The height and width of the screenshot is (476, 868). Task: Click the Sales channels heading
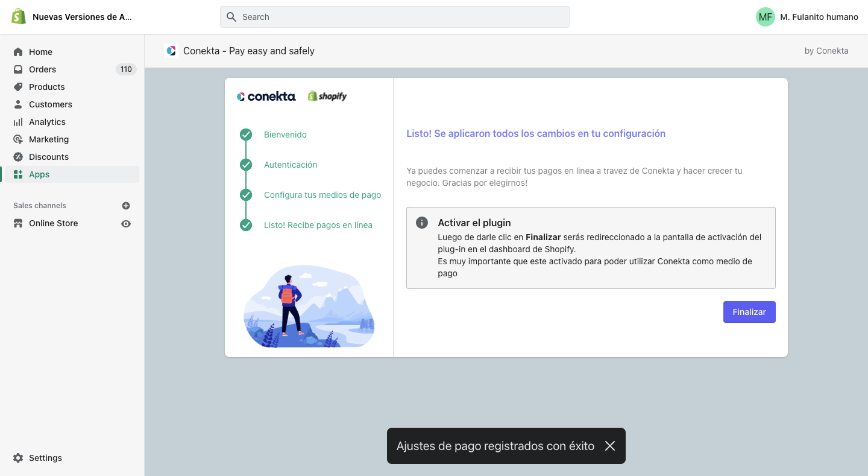[40, 206]
